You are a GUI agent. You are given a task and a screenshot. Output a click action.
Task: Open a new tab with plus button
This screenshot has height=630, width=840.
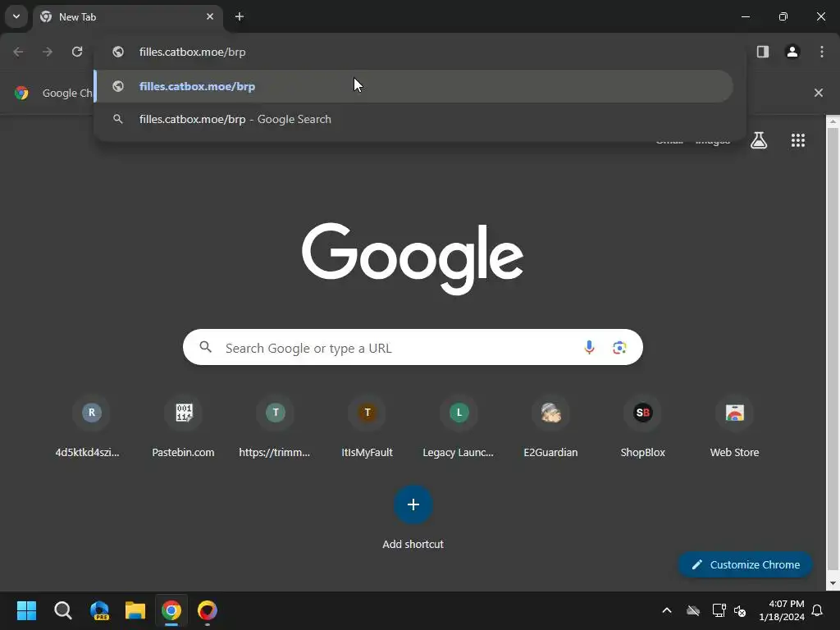pos(240,16)
